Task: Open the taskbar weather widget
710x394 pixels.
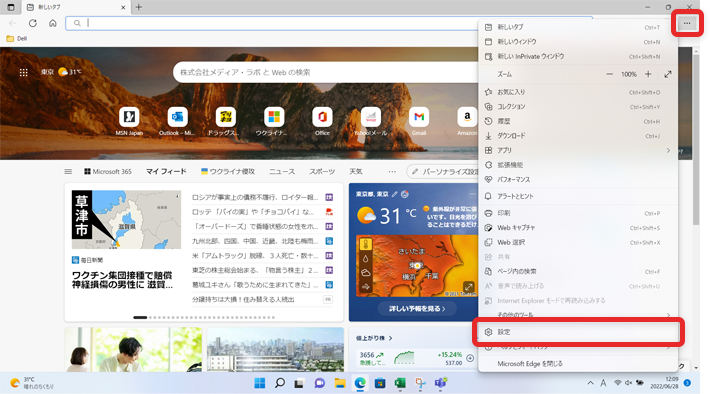Action: tap(32, 383)
